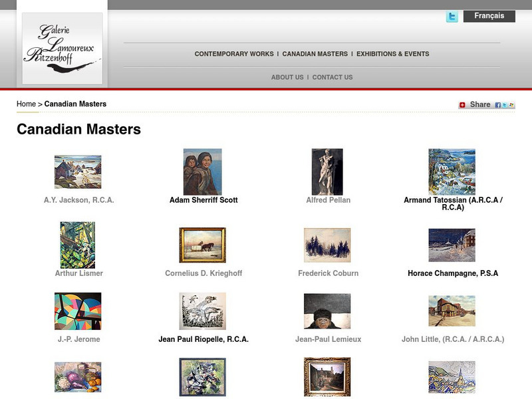Click Krieghoff horse sleigh painting thumbnail
The height and width of the screenshot is (399, 532).
click(x=203, y=245)
